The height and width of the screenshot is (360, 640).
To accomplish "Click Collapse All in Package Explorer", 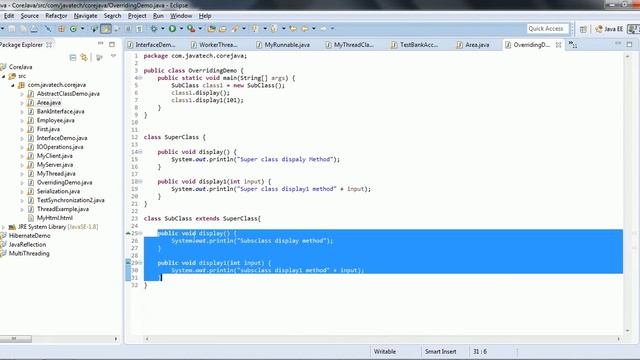I will pyautogui.click(x=73, y=58).
